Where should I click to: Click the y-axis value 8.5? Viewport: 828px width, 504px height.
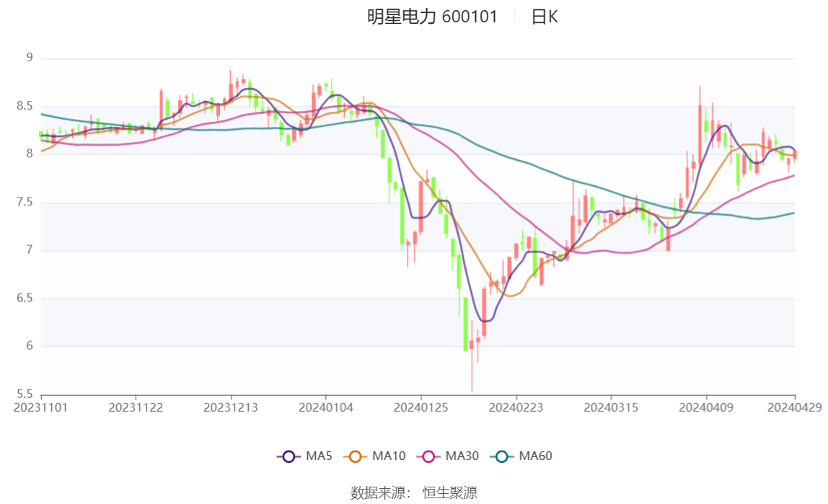(x=25, y=106)
